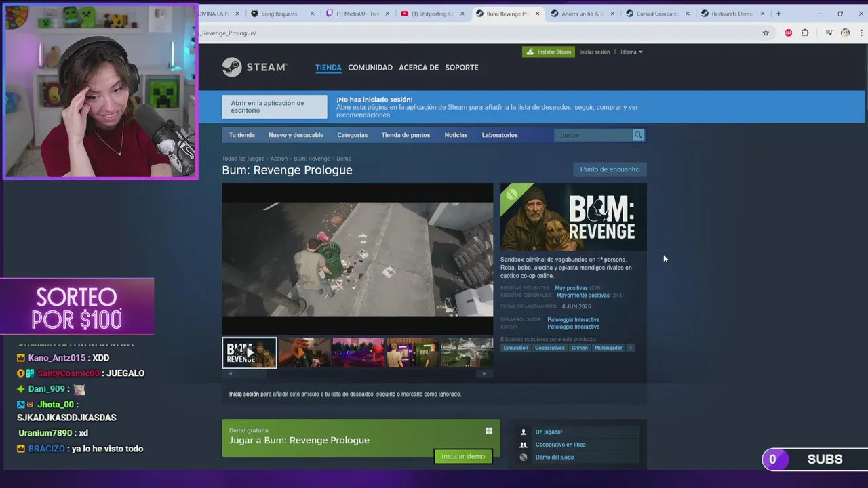This screenshot has height=488, width=868.
Task: Close the Song Requests tab
Action: [312, 14]
